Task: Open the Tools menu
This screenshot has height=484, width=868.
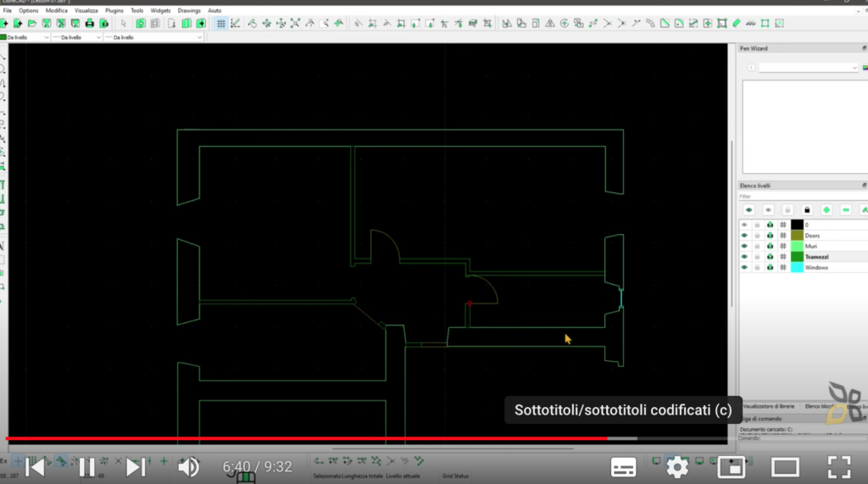Action: (136, 10)
